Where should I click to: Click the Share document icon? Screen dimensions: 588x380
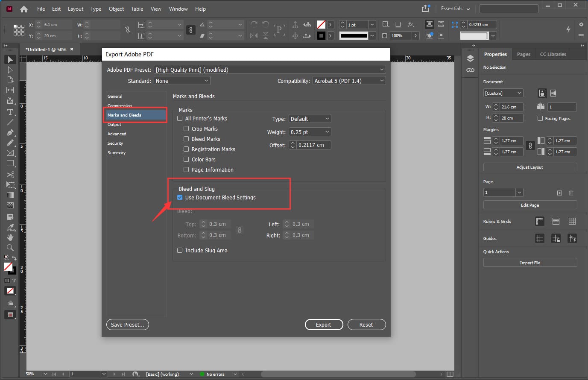pos(425,9)
